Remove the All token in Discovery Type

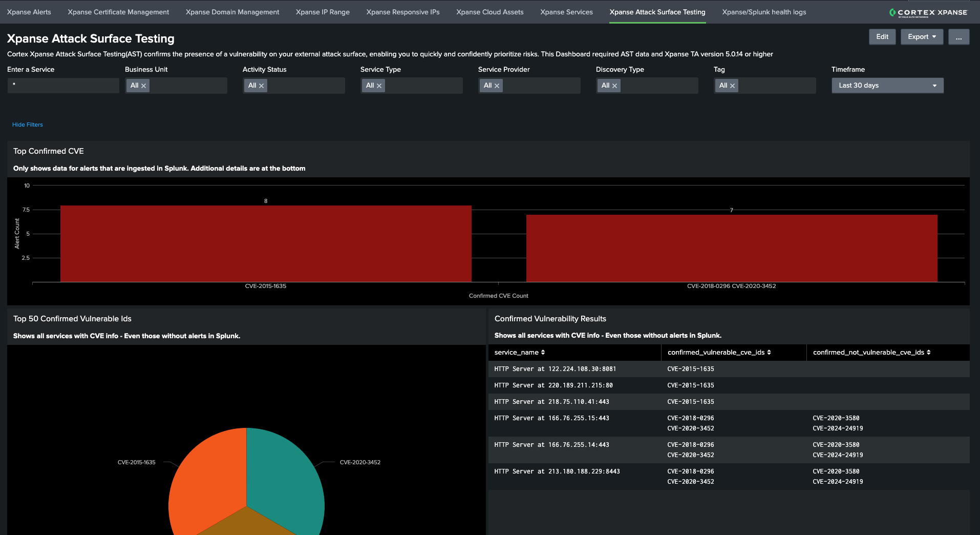(615, 86)
